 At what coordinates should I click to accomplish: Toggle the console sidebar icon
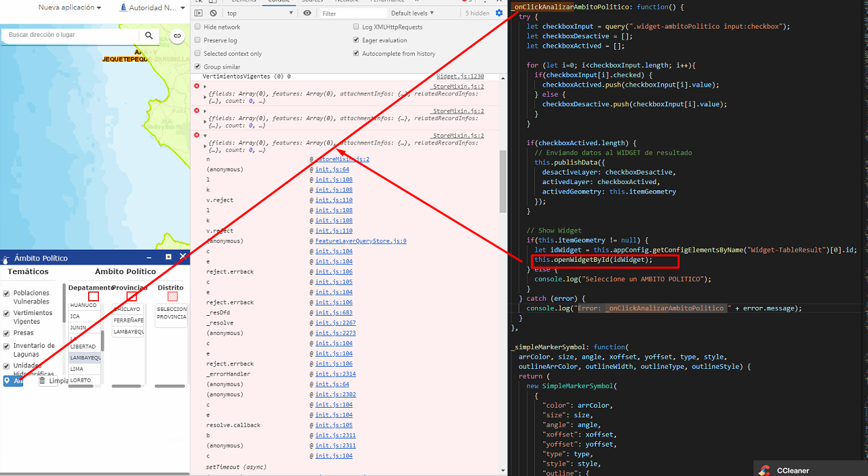(x=199, y=13)
